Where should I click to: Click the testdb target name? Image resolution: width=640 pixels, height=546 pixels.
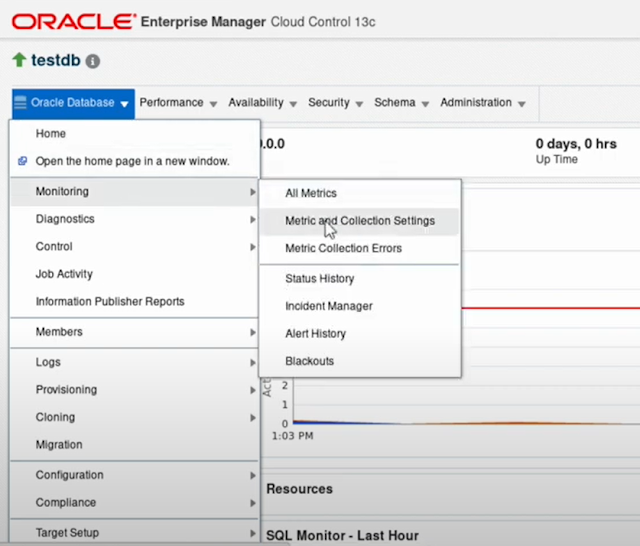point(56,60)
